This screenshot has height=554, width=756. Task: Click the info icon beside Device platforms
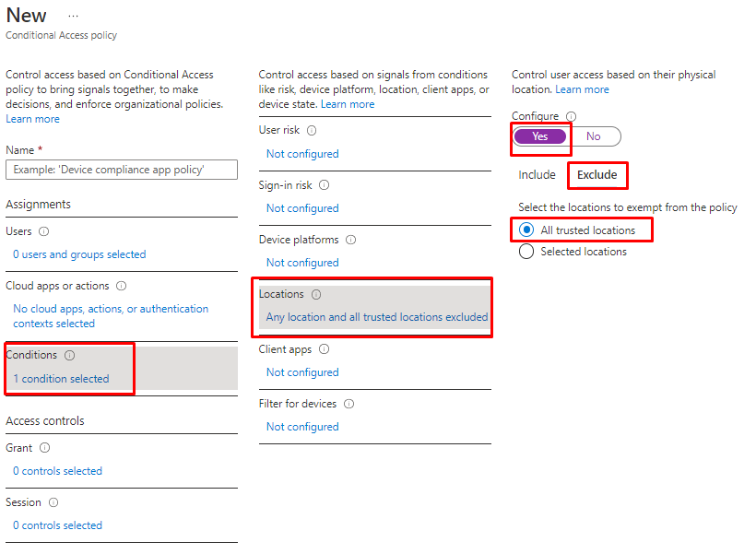click(350, 240)
